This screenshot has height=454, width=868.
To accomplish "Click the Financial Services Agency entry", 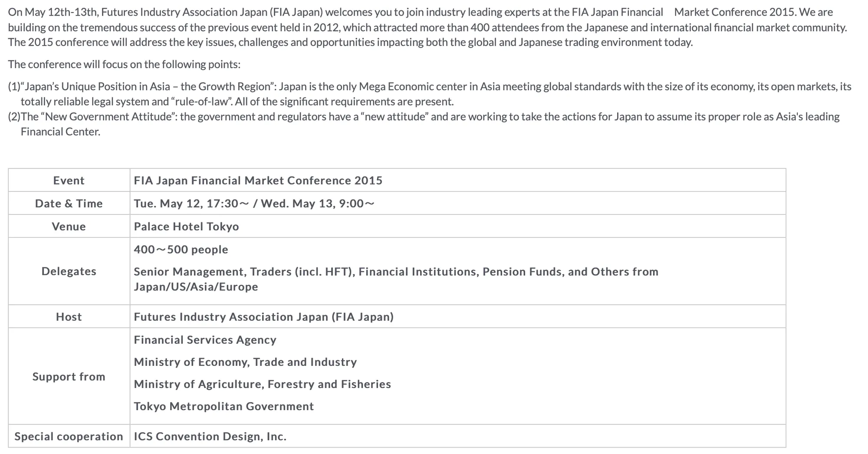I will (205, 340).
